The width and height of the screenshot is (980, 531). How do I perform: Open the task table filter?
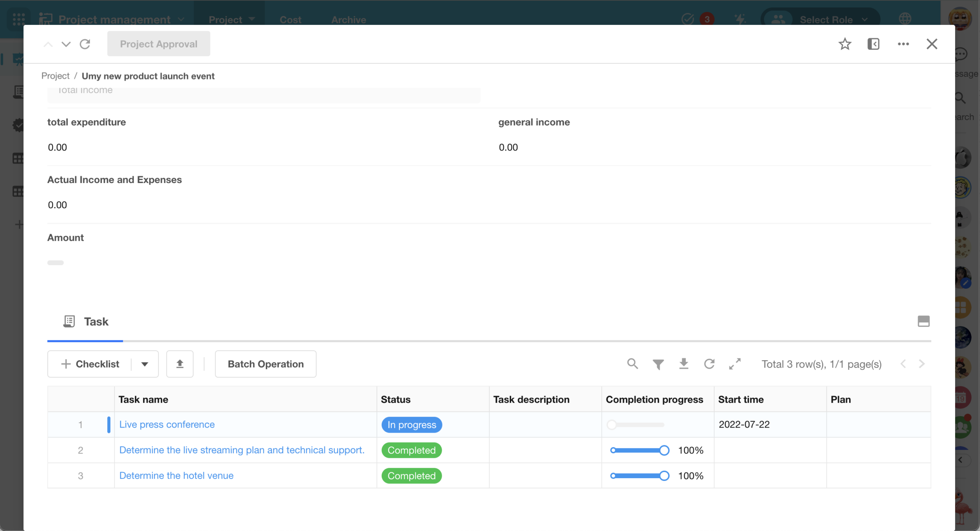click(658, 364)
